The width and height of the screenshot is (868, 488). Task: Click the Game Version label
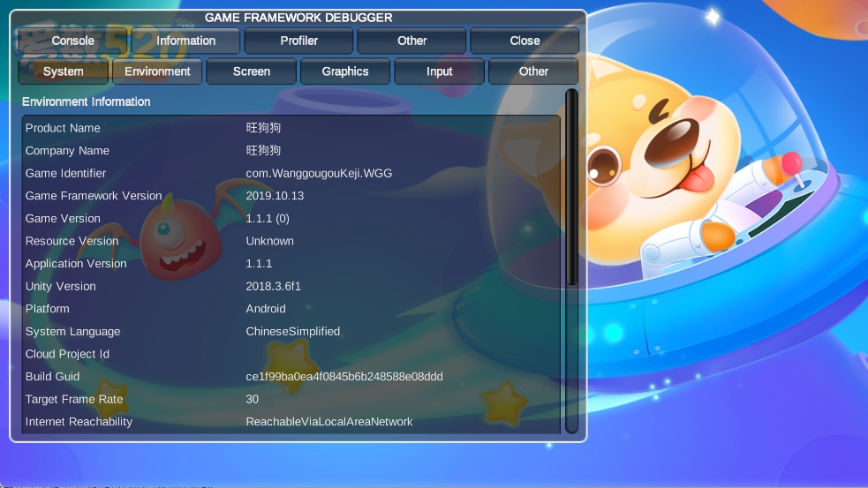click(x=63, y=219)
